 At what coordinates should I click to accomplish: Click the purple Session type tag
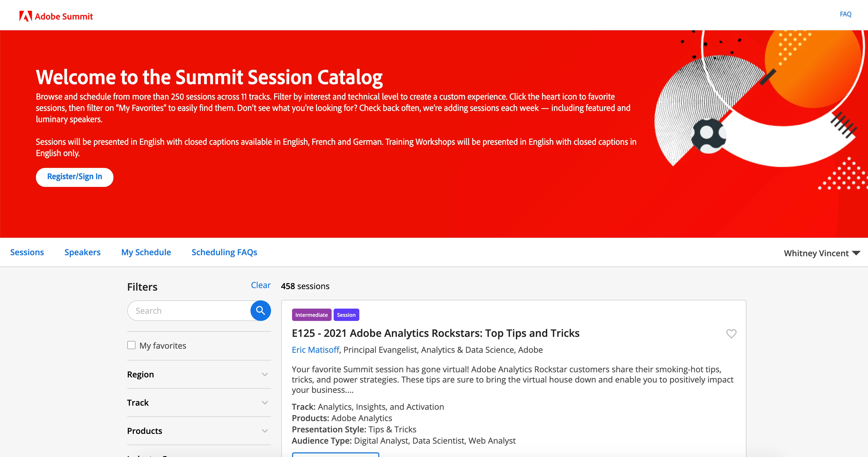(x=346, y=315)
